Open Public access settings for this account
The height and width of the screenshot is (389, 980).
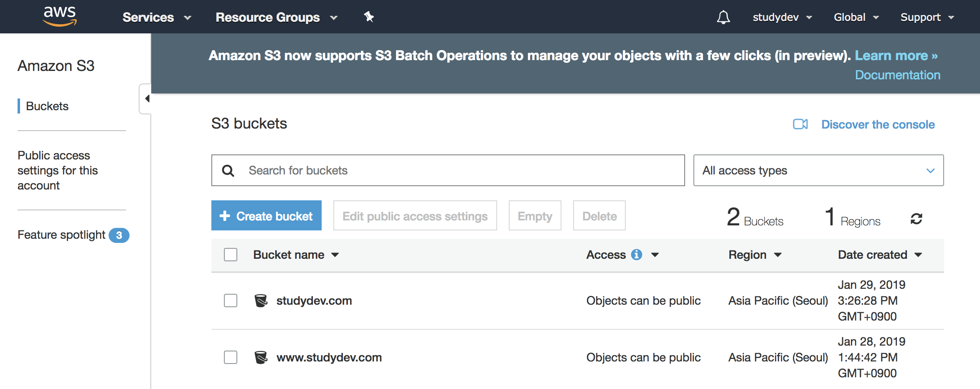[x=58, y=170]
